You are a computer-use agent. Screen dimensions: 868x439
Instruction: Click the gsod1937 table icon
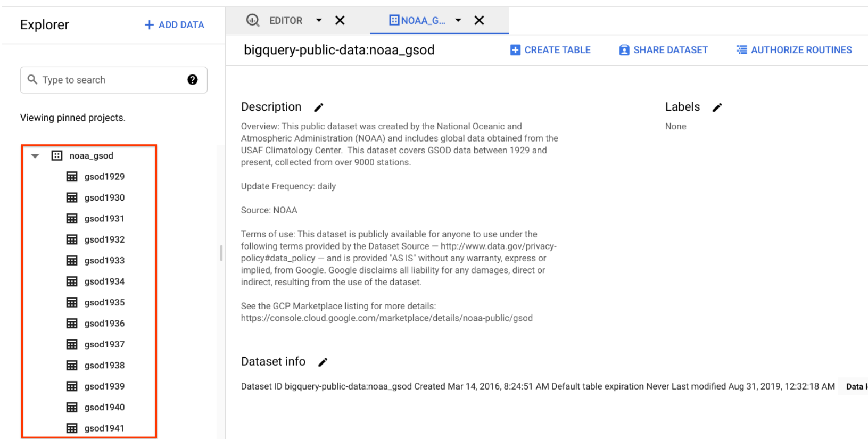[72, 344]
